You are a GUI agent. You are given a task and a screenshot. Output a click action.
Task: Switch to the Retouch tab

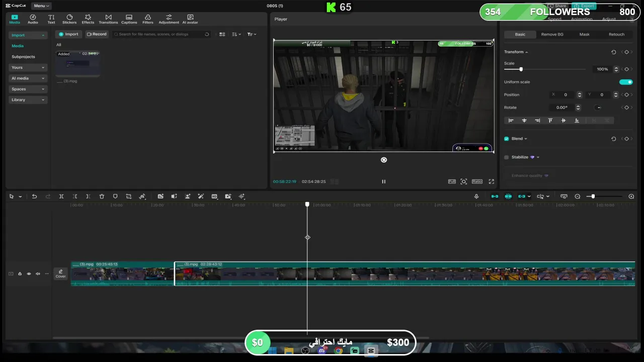(616, 34)
